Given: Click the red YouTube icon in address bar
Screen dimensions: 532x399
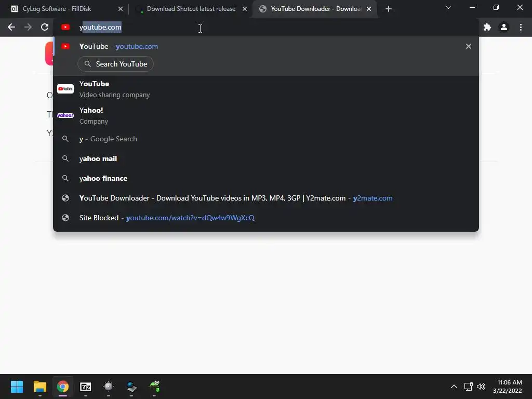Looking at the screenshot, I should tap(65, 27).
